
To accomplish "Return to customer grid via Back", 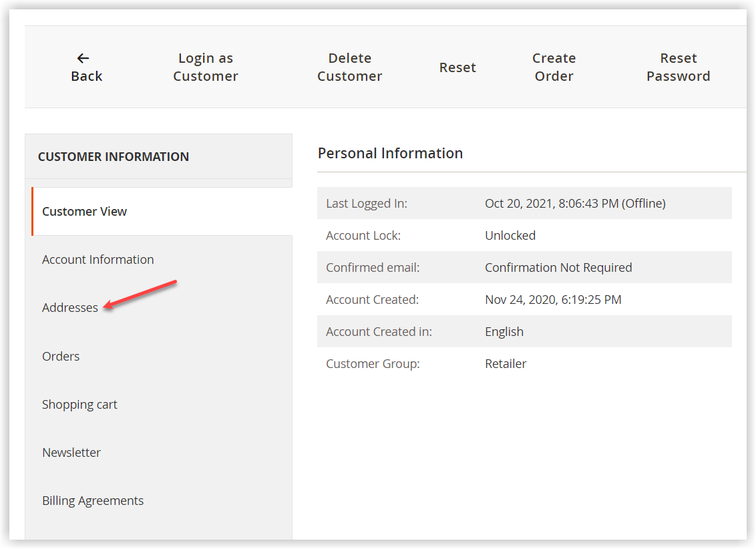I will (x=86, y=75).
